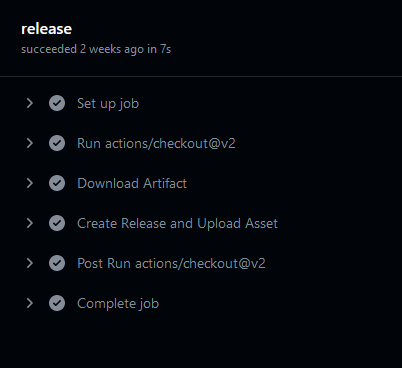Image resolution: width=402 pixels, height=368 pixels.
Task: Click success checkmark beside Download Artifact
Action: coord(57,183)
